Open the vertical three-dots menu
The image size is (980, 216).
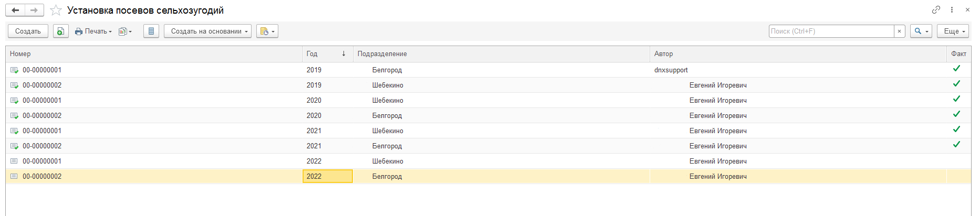pos(952,10)
